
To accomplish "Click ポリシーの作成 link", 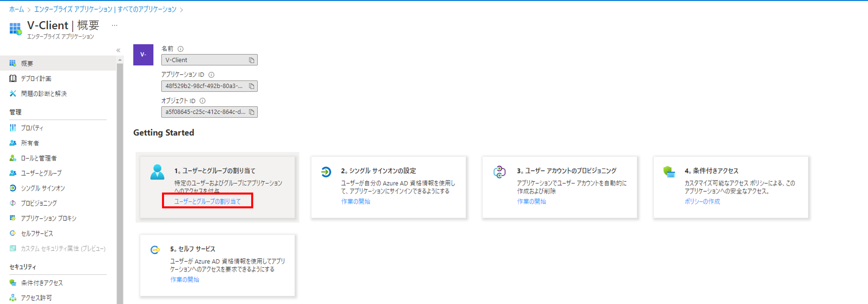I will tap(702, 201).
